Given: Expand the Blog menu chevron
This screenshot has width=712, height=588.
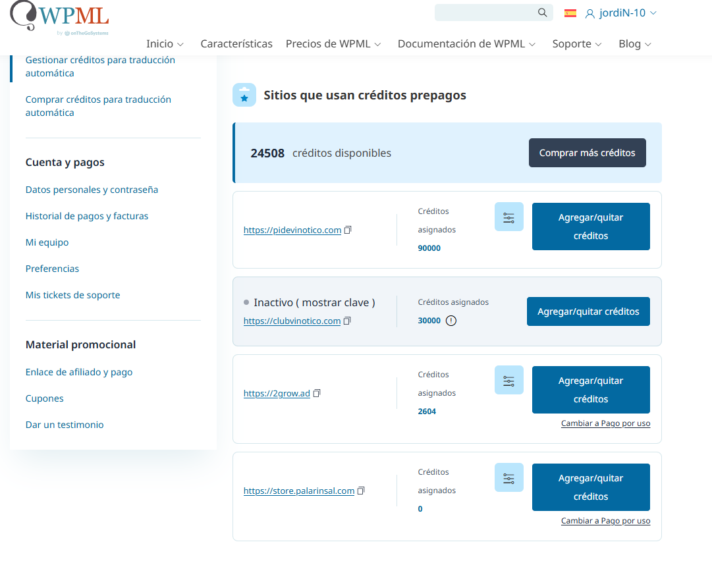Looking at the screenshot, I should (648, 45).
